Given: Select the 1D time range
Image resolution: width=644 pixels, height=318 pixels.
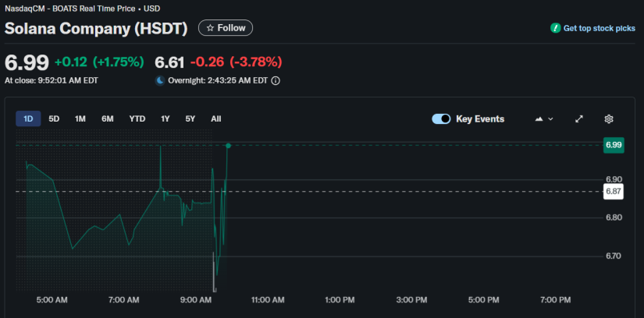Looking at the screenshot, I should [28, 119].
